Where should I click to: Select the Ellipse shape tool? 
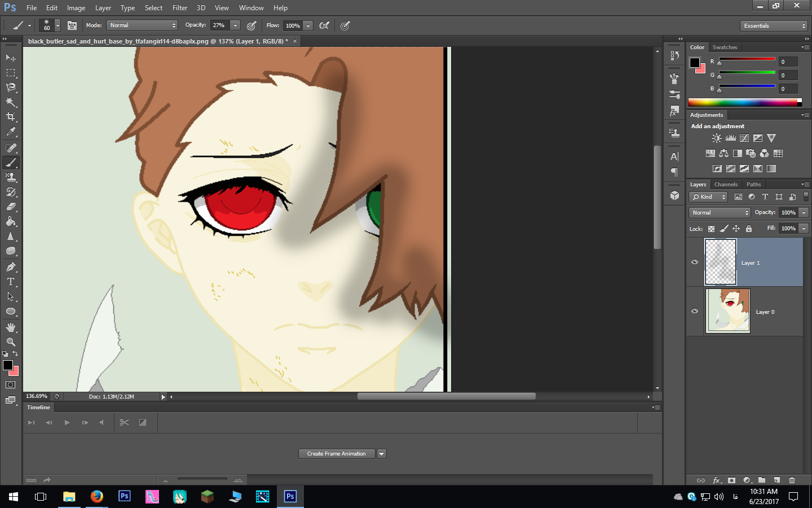(11, 311)
